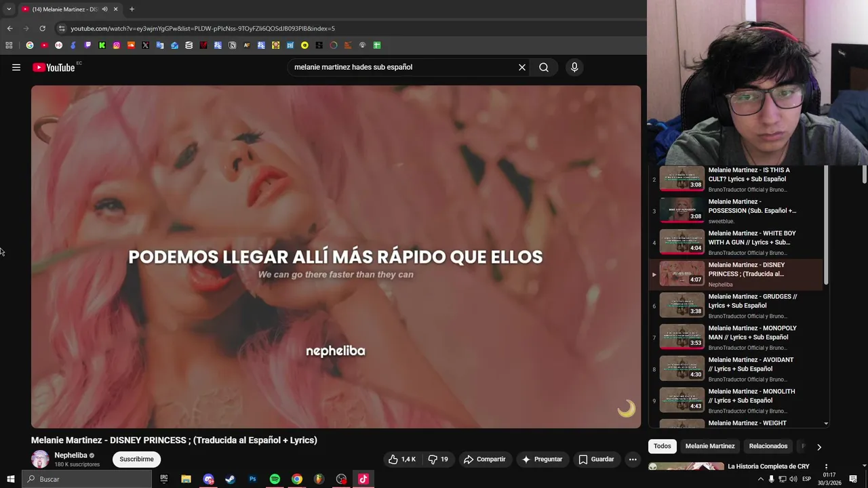Screen dimensions: 868x488
Task: Open the Twitch bookmark
Action: (87, 45)
